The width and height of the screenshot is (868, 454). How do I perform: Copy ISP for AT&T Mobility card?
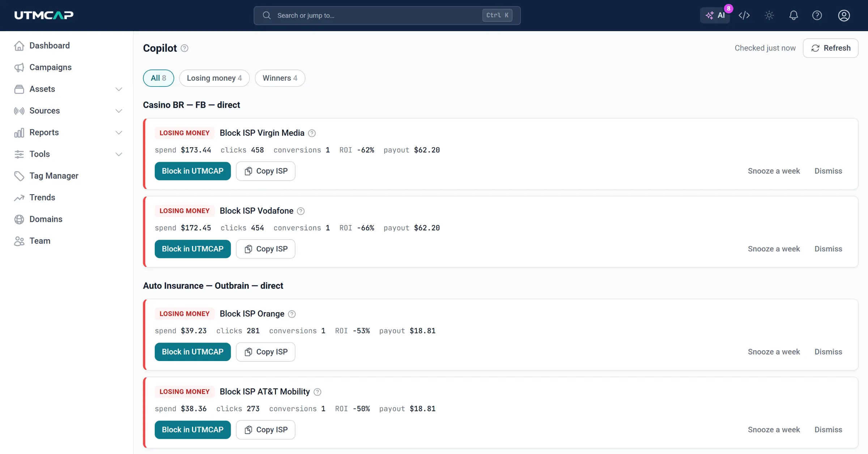(x=265, y=430)
